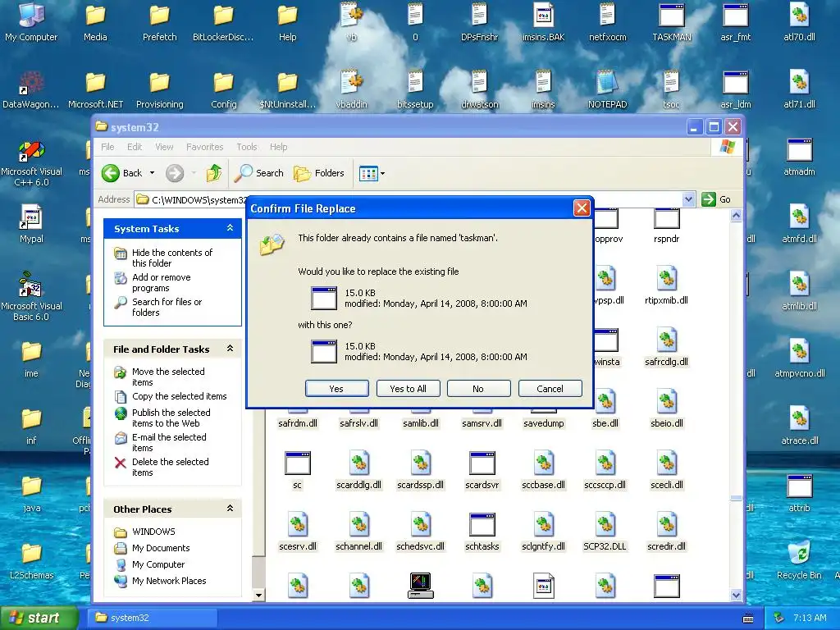Select the sc file icon
The width and height of the screenshot is (840, 630).
point(297,463)
